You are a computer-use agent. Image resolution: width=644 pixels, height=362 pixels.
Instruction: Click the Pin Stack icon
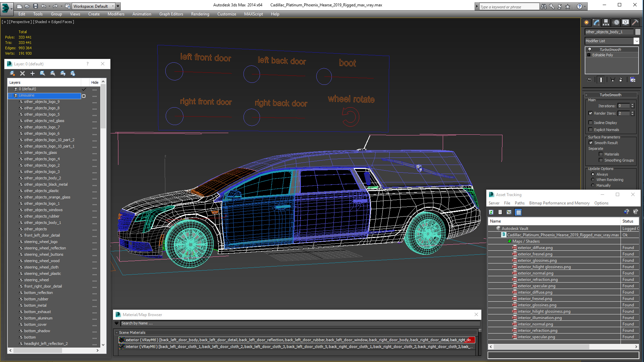click(589, 80)
